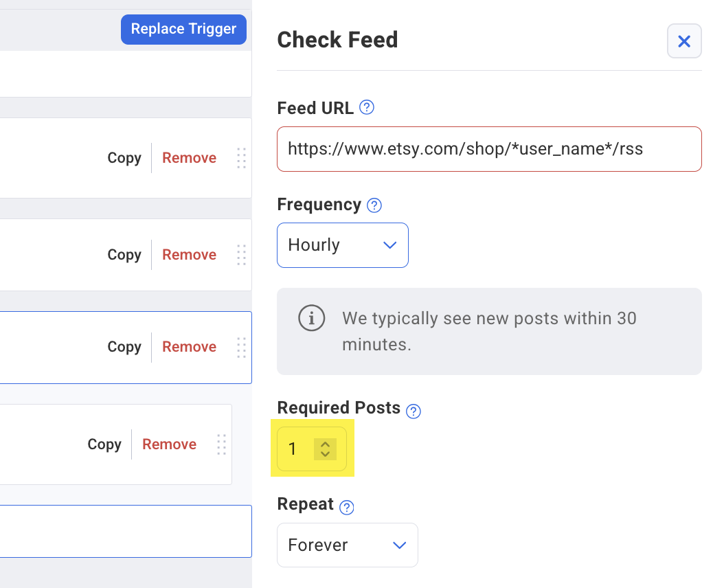This screenshot has width=724, height=588.
Task: Close the Check Feed panel
Action: click(x=684, y=41)
